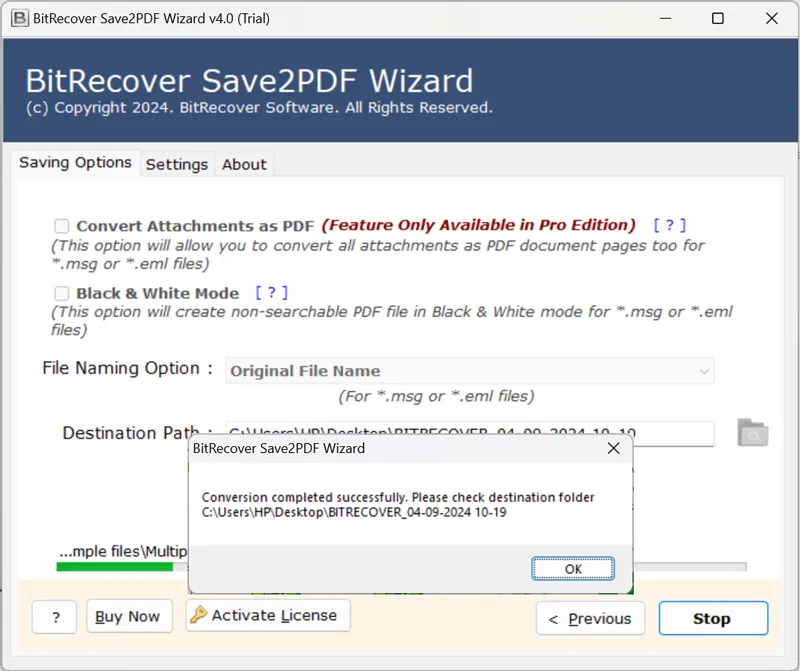Open the Settings tab
Screen dimensions: 800x671
click(x=177, y=164)
